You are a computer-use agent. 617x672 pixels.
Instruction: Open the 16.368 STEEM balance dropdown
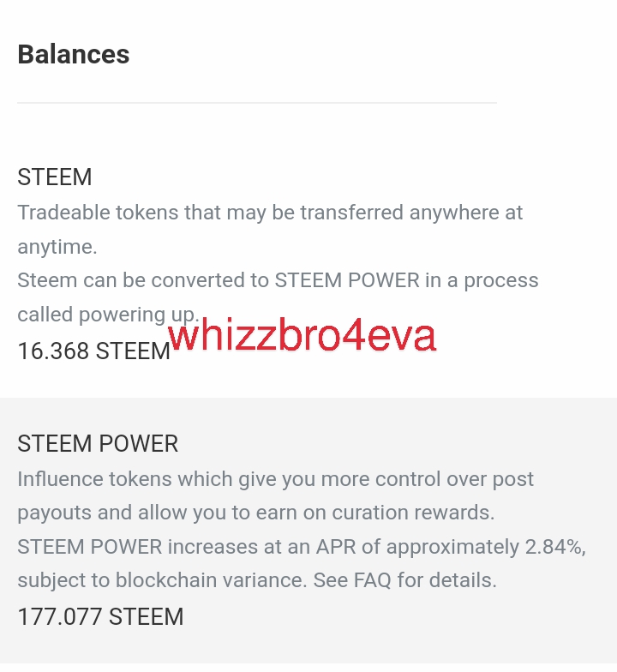coord(93,351)
